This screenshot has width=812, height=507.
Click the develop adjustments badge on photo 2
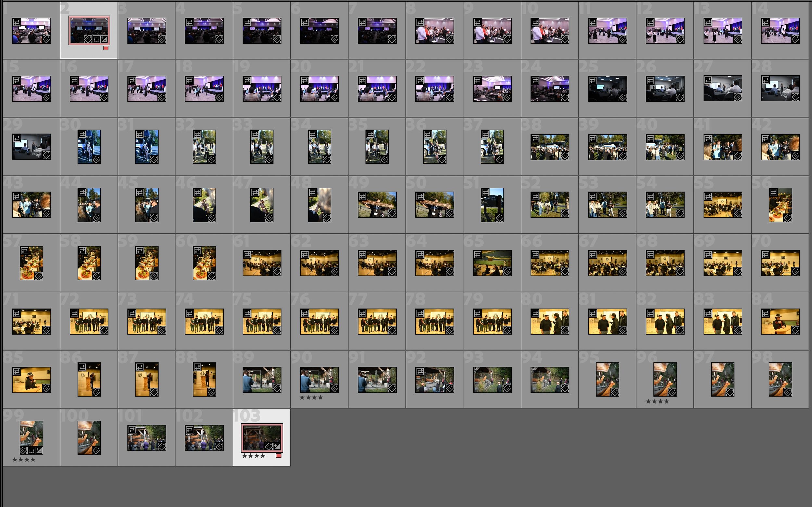point(104,39)
